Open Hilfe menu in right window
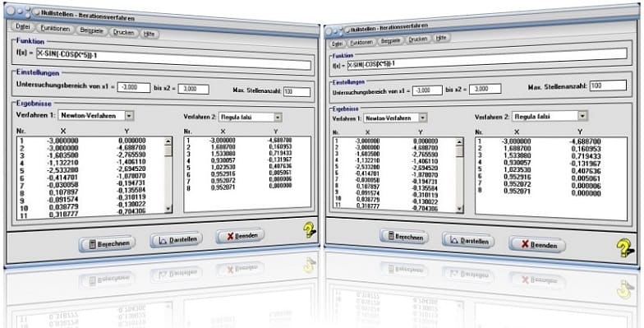 [x=440, y=38]
